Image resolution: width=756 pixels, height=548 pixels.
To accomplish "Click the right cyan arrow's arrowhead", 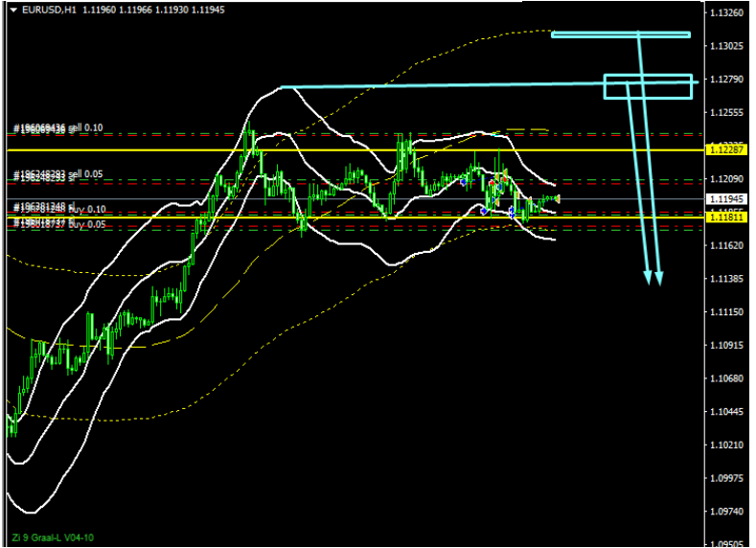I will (659, 278).
